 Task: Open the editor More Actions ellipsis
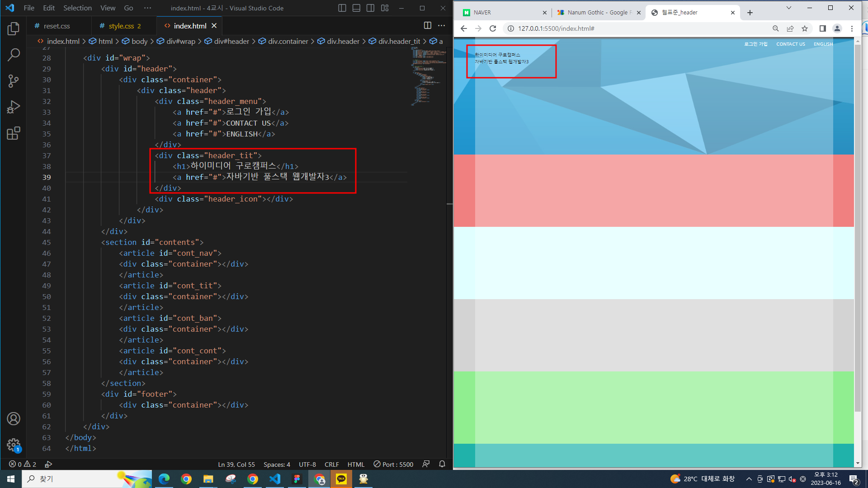click(x=442, y=26)
